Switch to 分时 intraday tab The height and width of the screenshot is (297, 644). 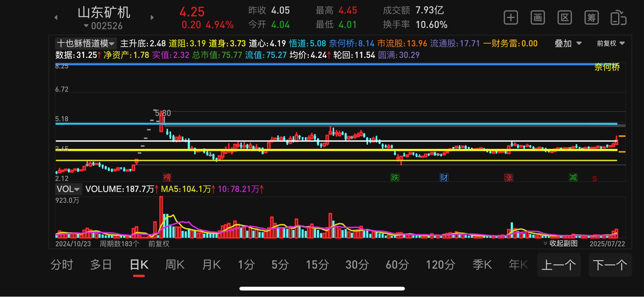(62, 265)
